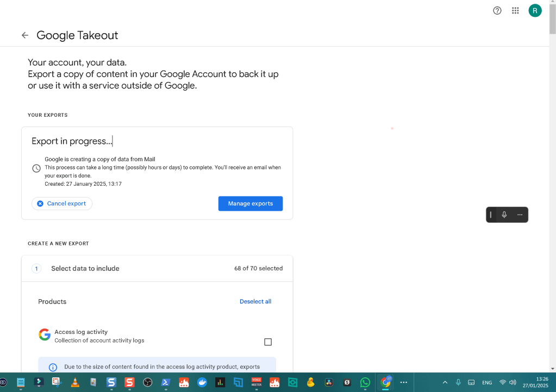This screenshot has width=556, height=392.
Task: Open the Wi-Fi network tray icon
Action: [502, 382]
